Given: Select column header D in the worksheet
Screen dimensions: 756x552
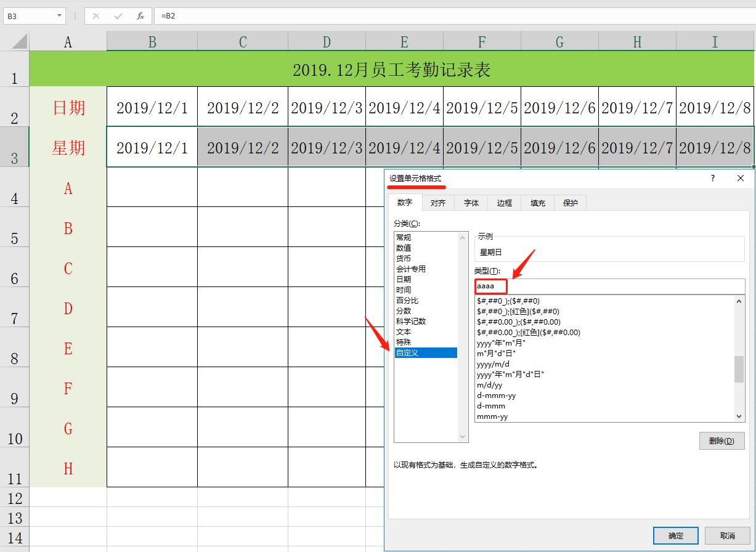Looking at the screenshot, I should [326, 41].
